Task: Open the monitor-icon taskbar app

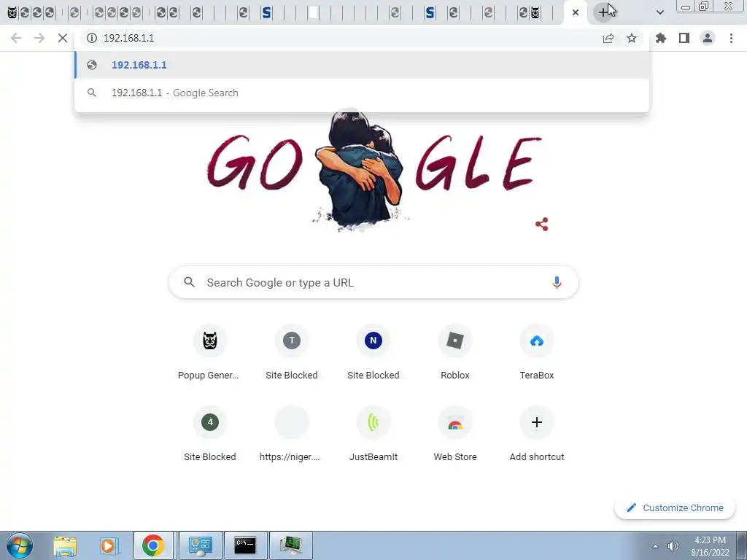Action: point(290,545)
